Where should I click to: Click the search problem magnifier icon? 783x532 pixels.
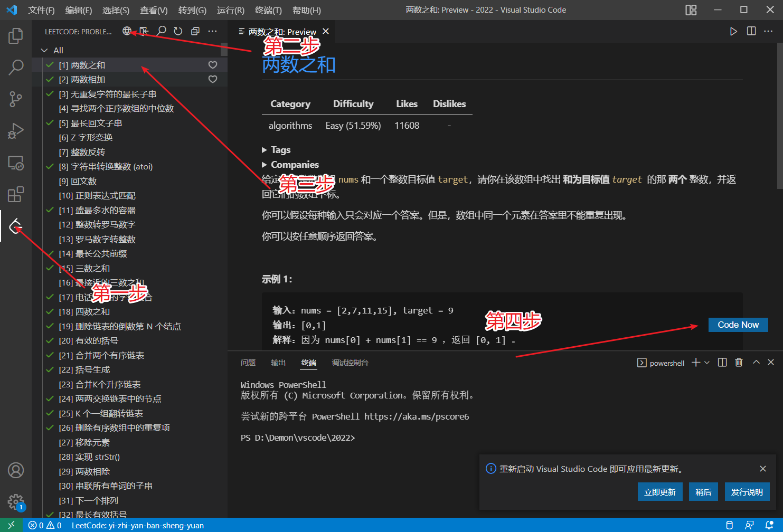coord(162,31)
